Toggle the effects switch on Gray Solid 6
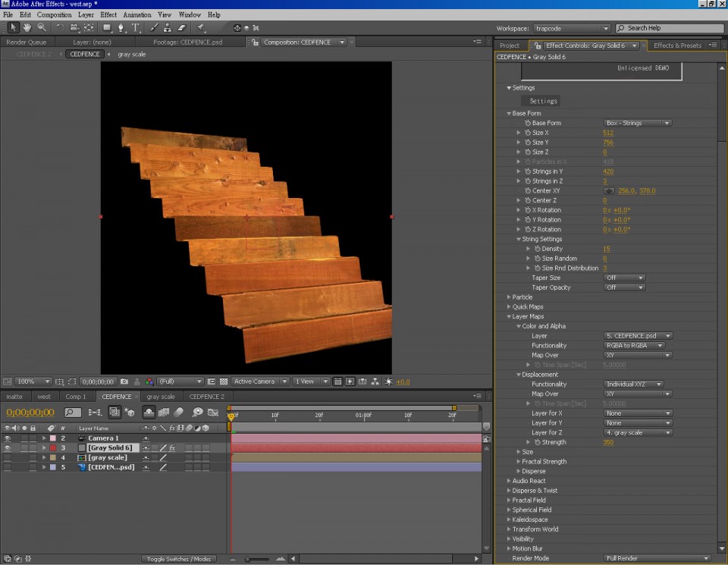Screen dimensions: 728x565 point(171,448)
